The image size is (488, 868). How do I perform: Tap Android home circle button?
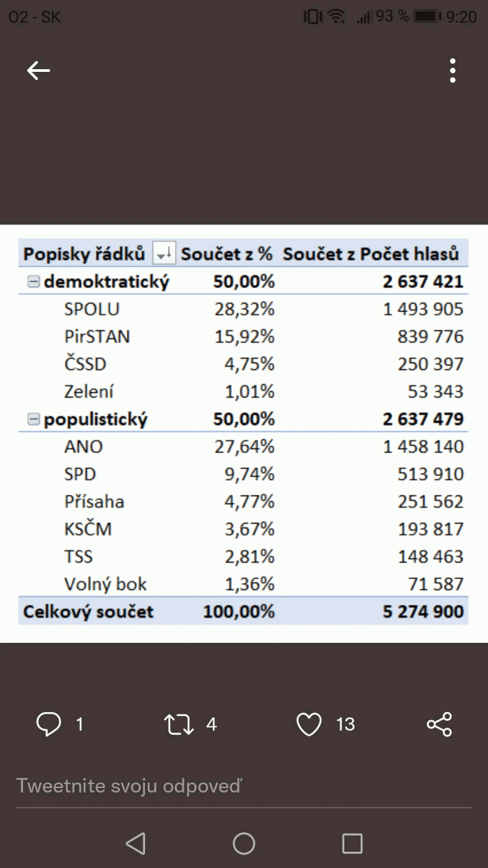[x=244, y=844]
